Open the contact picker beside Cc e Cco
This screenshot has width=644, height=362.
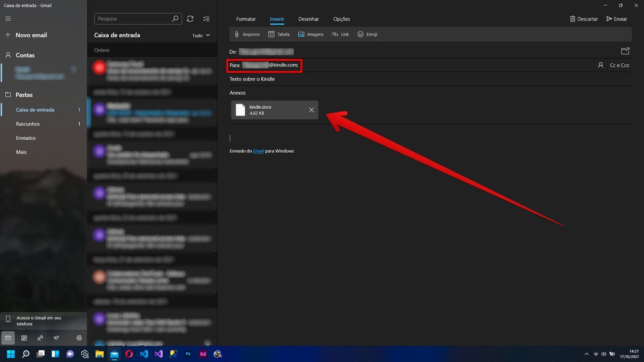[x=600, y=65]
